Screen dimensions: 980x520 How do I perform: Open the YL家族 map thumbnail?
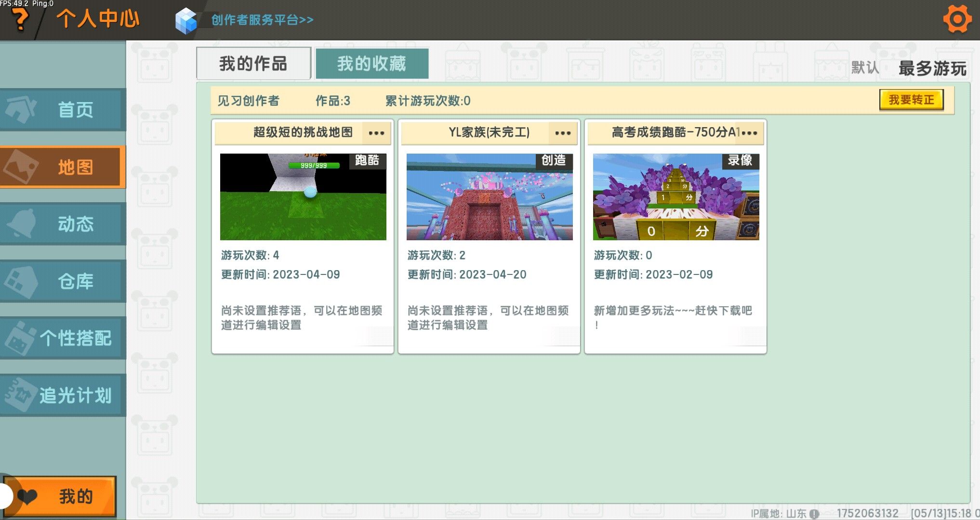pyautogui.click(x=490, y=196)
